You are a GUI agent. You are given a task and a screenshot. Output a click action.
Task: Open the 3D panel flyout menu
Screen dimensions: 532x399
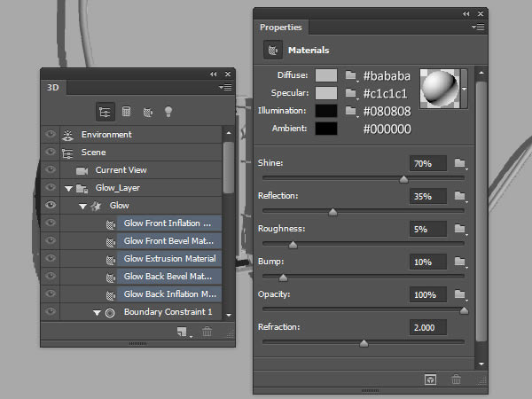[225, 88]
